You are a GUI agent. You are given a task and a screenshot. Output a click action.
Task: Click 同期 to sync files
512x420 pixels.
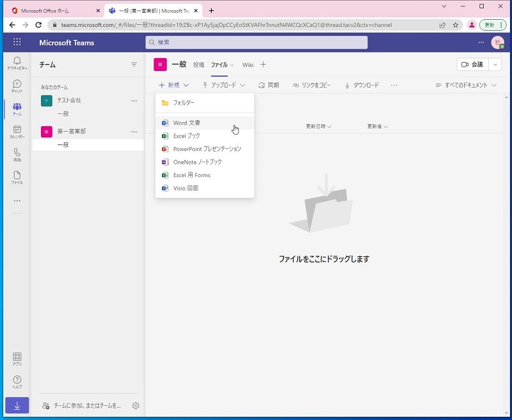click(x=269, y=85)
